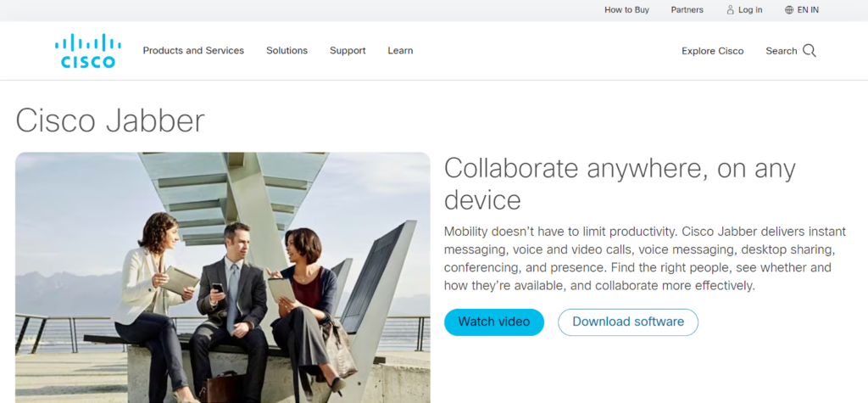Click the Download software button
Viewport: 868px width, 403px height.
[x=627, y=322]
